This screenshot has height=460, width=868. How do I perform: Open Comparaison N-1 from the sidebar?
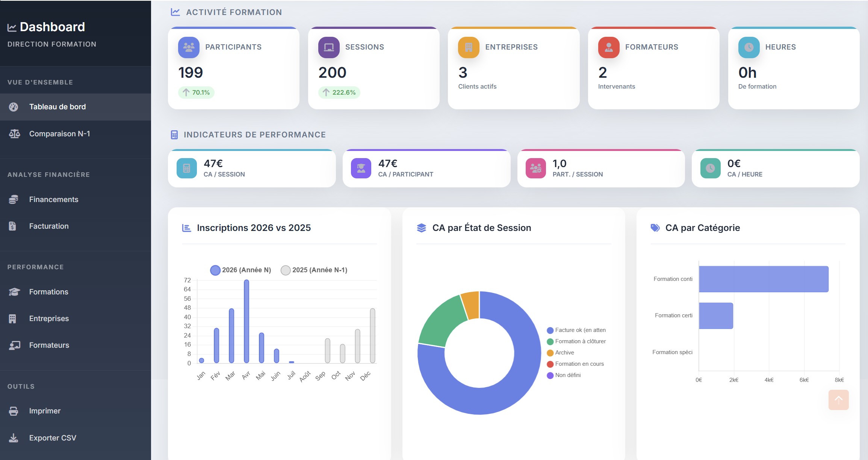[59, 134]
